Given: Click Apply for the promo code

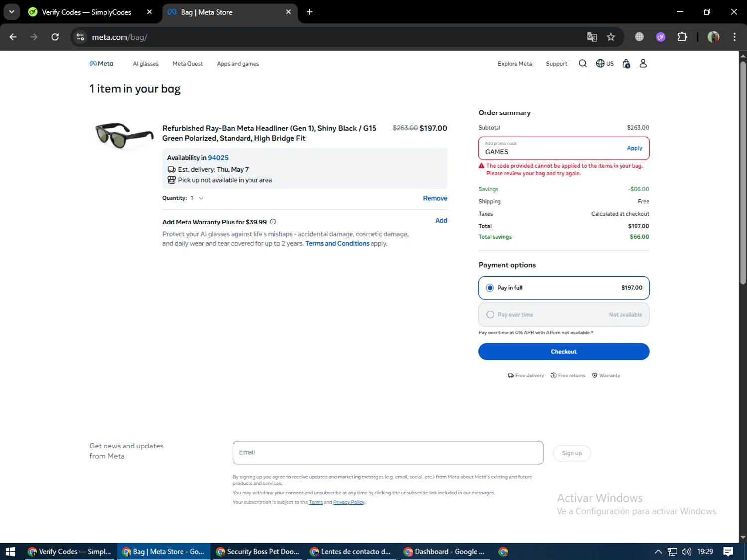Looking at the screenshot, I should tap(634, 148).
